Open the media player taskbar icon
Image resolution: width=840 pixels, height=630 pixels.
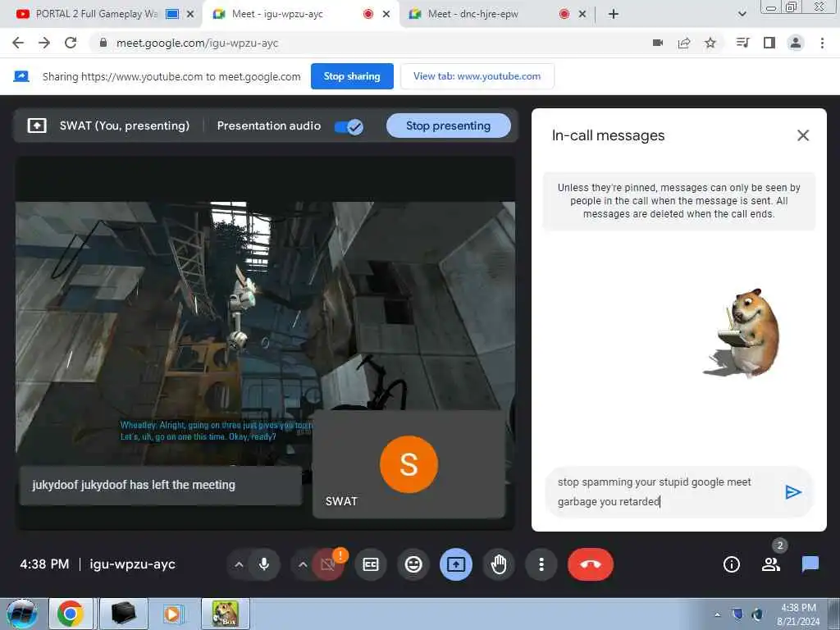pyautogui.click(x=172, y=614)
